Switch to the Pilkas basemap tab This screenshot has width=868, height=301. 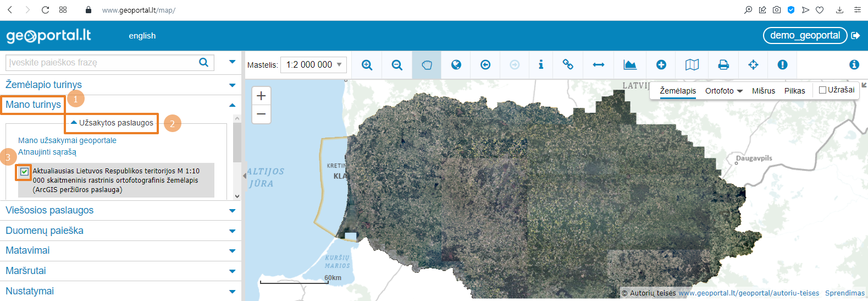point(794,91)
